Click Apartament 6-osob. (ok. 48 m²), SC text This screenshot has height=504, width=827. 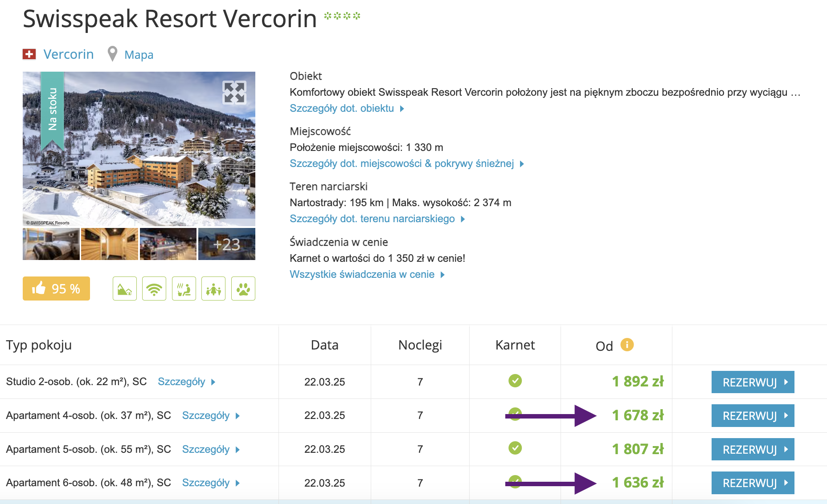(x=88, y=483)
